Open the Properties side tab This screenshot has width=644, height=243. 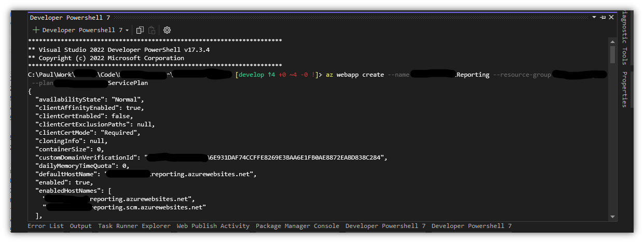click(x=624, y=89)
